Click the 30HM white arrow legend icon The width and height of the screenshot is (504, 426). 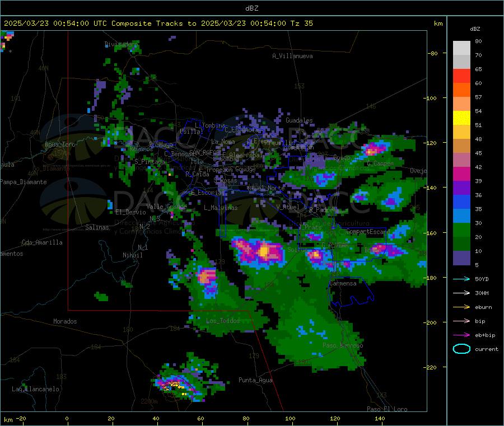(461, 293)
